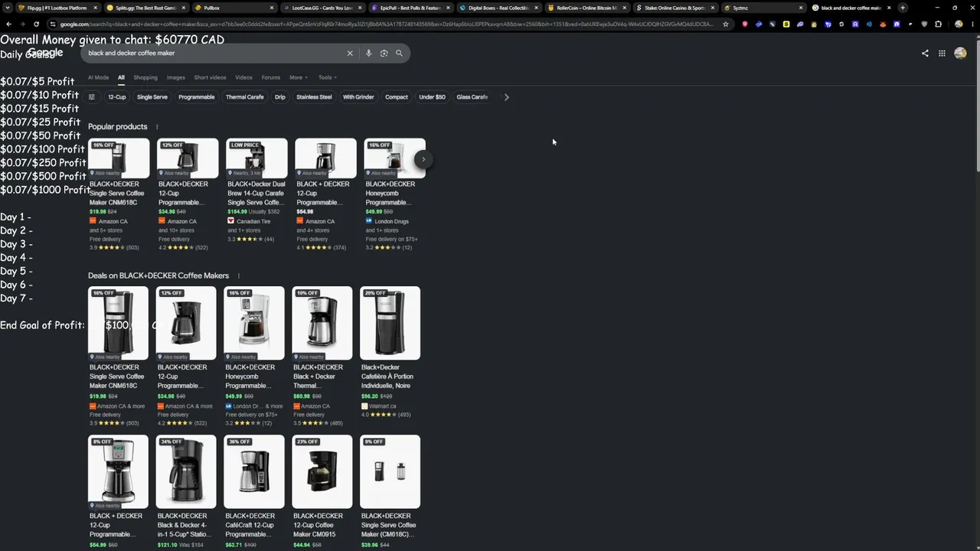980x551 pixels.
Task: Switch to the EpicPull browser tab
Action: pos(410,8)
